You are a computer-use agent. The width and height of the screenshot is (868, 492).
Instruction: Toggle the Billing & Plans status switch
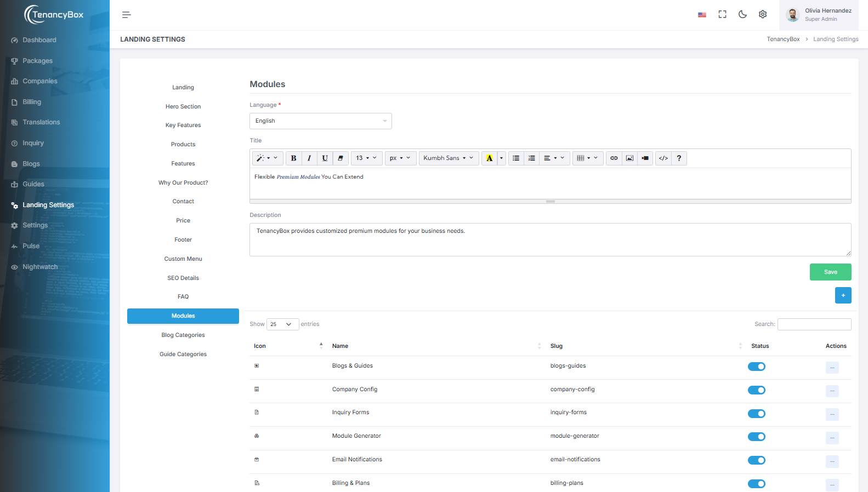click(757, 484)
